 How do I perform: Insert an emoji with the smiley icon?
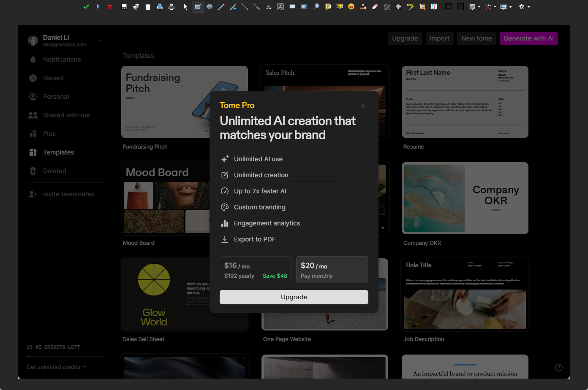(x=351, y=7)
